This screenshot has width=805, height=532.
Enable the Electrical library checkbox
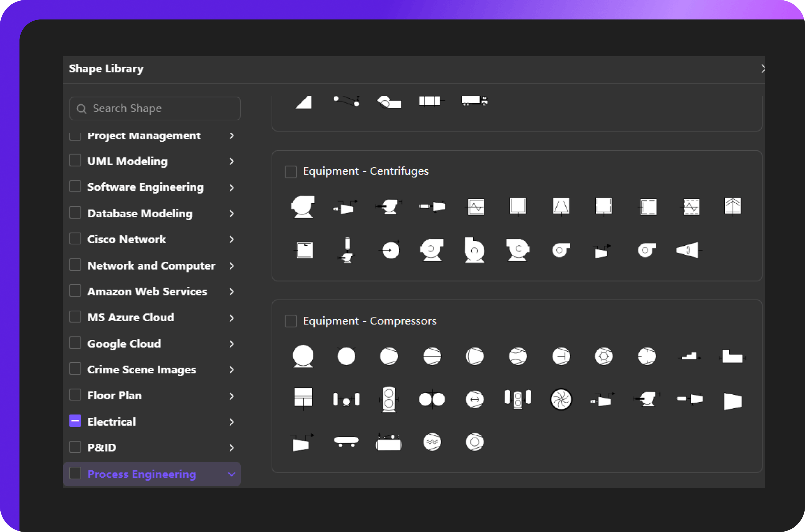tap(75, 422)
